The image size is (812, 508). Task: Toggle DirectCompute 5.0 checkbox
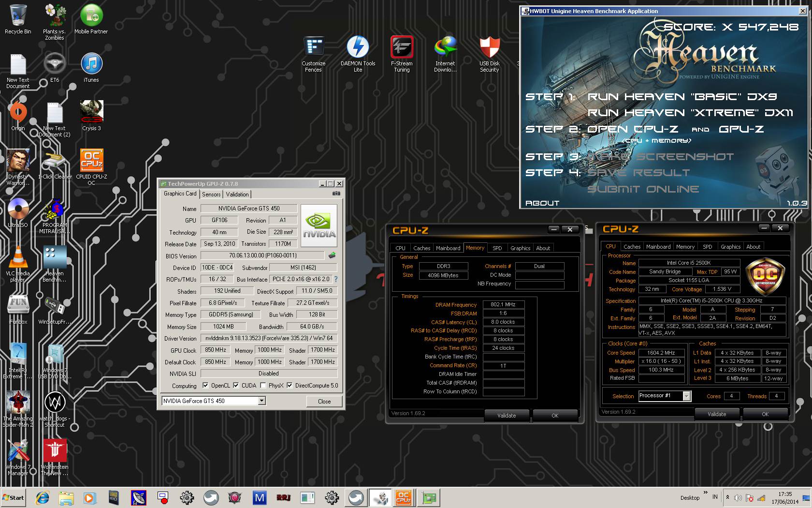[290, 386]
